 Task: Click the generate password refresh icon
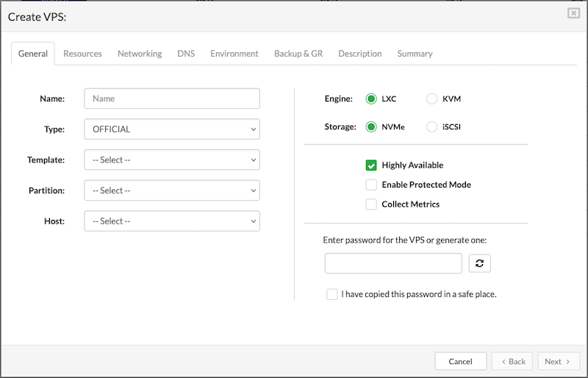(479, 263)
